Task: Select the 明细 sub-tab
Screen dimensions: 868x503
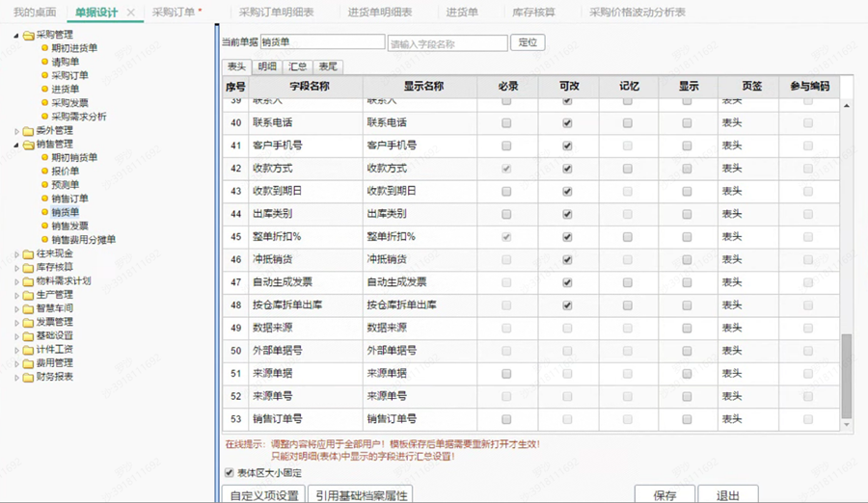Action: (x=267, y=66)
